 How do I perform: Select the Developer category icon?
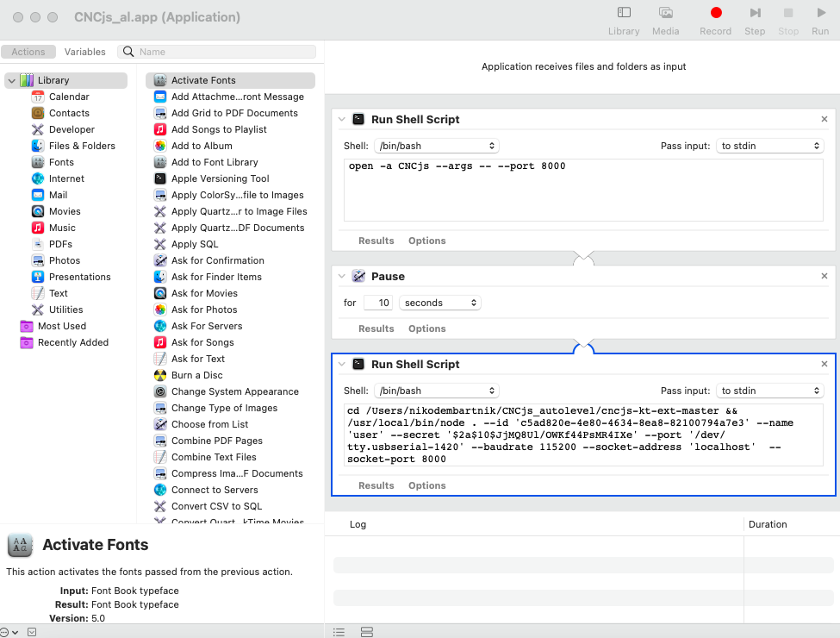tap(38, 129)
